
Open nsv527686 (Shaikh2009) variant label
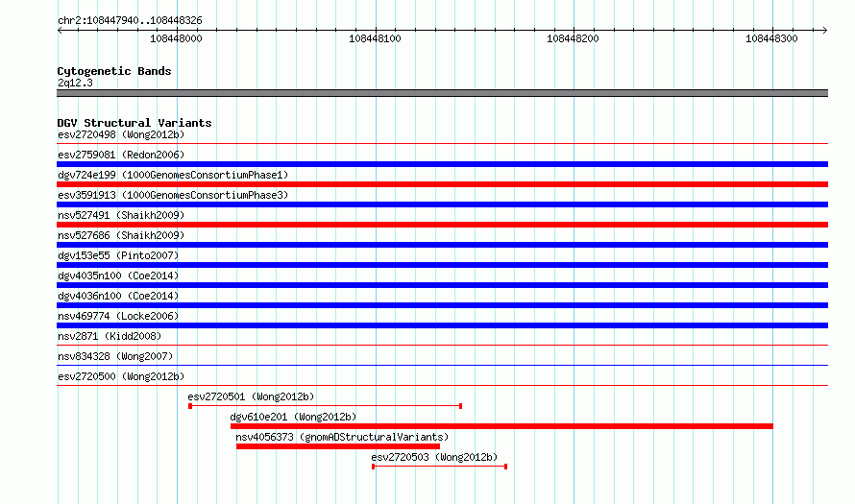121,235
